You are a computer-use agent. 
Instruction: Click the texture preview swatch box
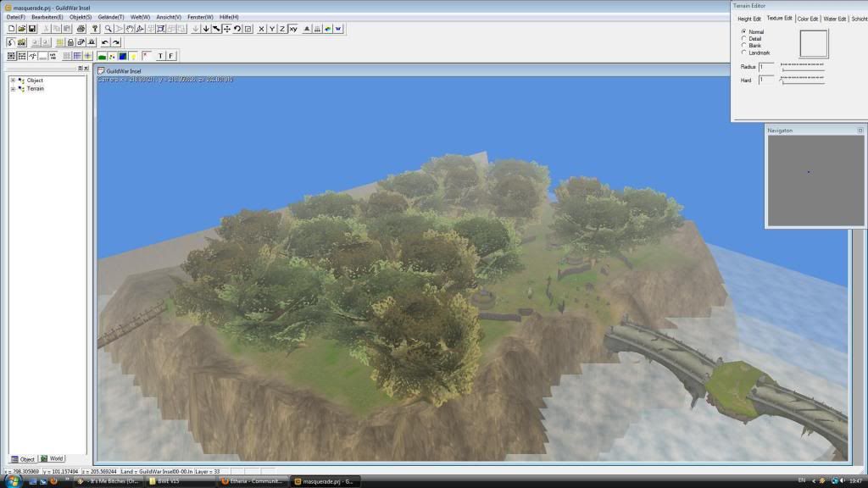pyautogui.click(x=814, y=44)
